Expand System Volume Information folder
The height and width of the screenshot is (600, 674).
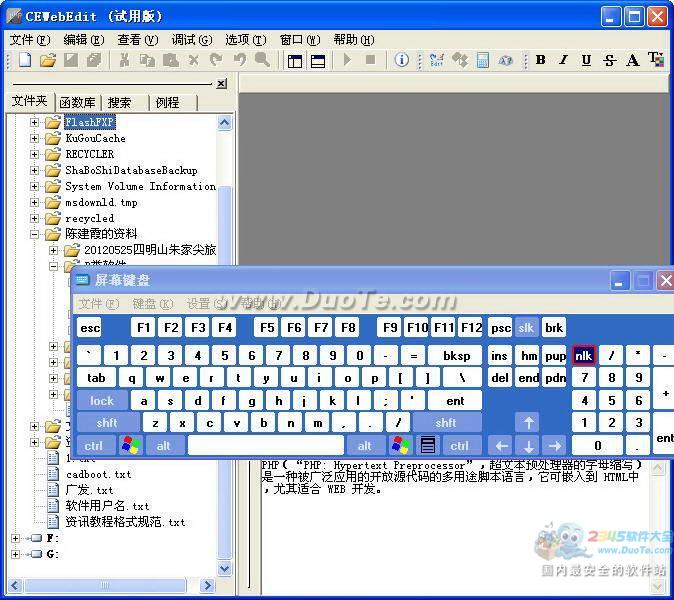pos(34,187)
